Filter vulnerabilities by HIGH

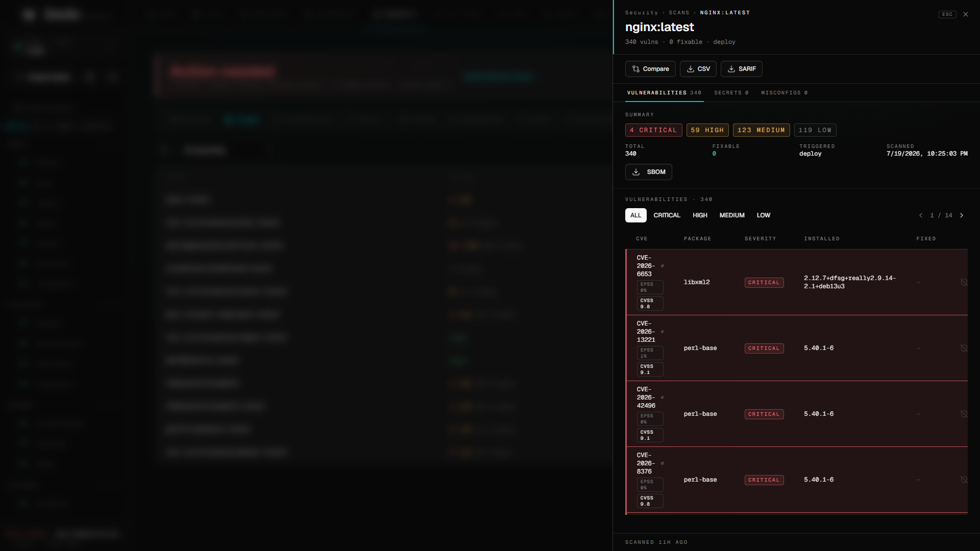(x=700, y=215)
